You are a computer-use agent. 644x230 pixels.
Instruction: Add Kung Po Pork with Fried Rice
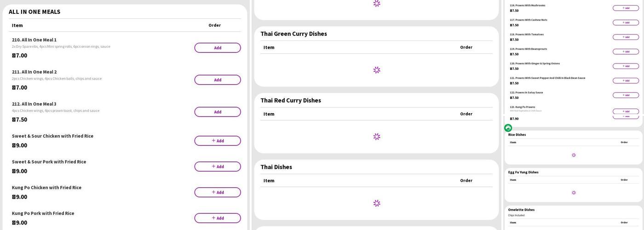[x=217, y=218]
